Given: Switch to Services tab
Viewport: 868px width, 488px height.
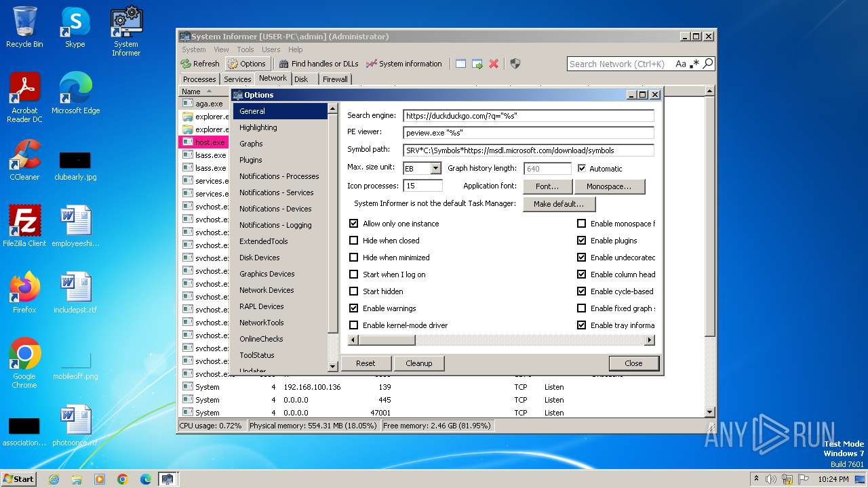Looking at the screenshot, I should click(237, 79).
